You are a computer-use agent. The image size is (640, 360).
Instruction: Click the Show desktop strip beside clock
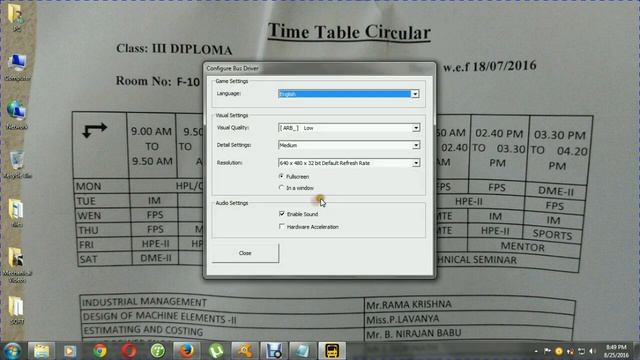636,351
